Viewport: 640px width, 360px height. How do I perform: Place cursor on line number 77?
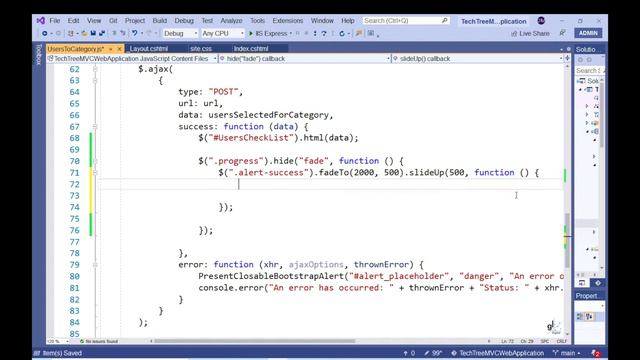(x=74, y=242)
